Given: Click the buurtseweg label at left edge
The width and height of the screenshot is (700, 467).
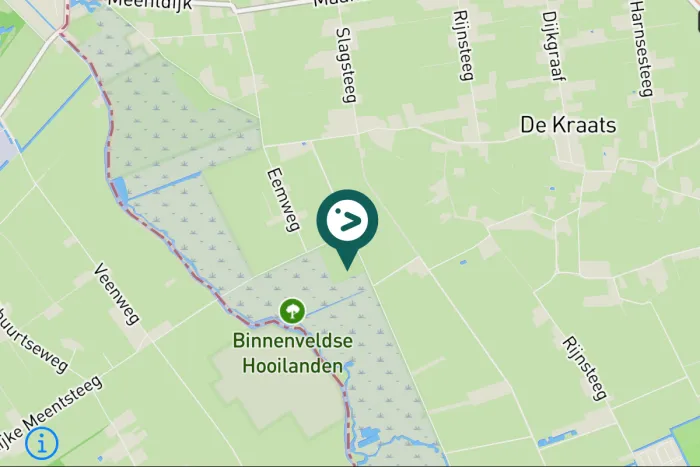Looking at the screenshot, I should pyautogui.click(x=33, y=340).
